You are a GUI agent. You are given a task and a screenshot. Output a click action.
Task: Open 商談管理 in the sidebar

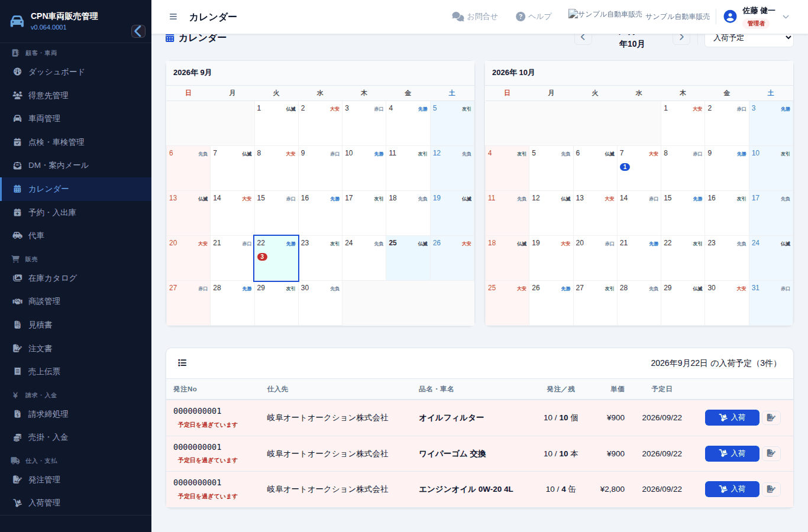click(76, 301)
